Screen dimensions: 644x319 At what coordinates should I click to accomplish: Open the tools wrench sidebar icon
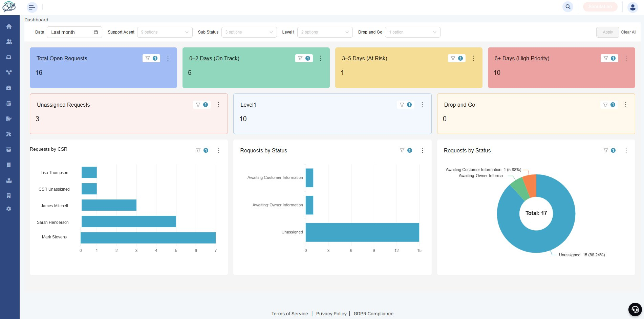click(x=9, y=134)
